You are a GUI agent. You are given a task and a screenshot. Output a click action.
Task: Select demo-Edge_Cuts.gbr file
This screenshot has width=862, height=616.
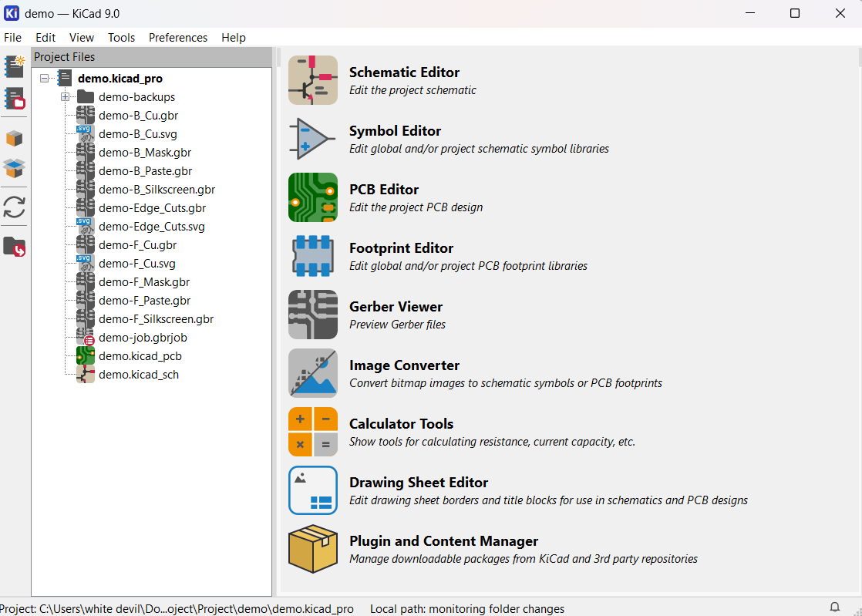[x=153, y=208]
